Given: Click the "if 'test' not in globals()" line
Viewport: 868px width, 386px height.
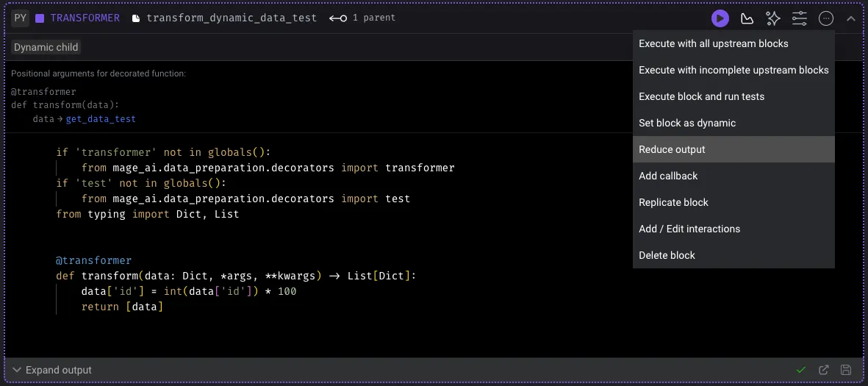Looking at the screenshot, I should pyautogui.click(x=141, y=183).
